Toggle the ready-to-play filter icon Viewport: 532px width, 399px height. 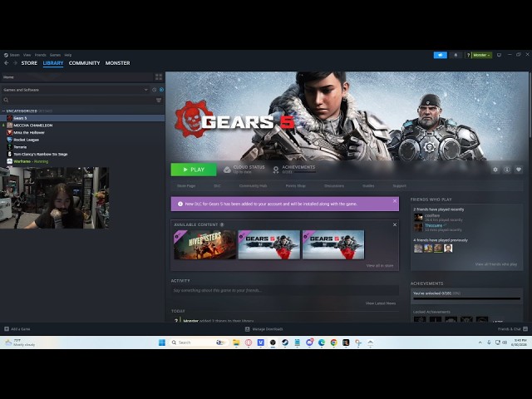coord(161,90)
